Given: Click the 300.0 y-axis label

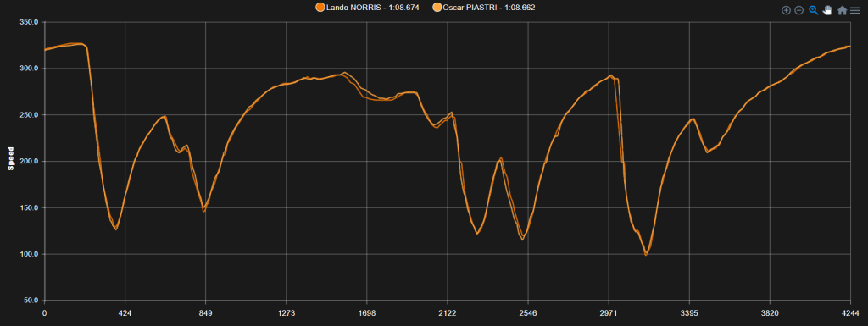Looking at the screenshot, I should 30,69.
